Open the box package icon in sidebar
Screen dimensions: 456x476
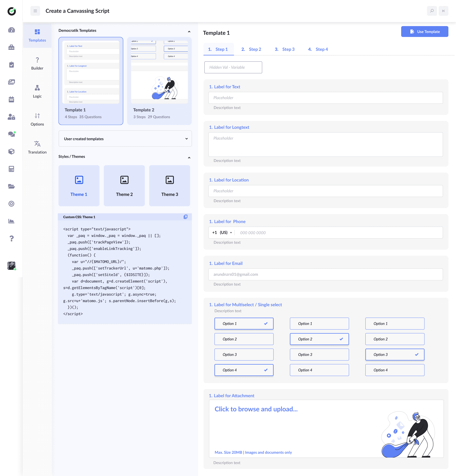(11, 152)
